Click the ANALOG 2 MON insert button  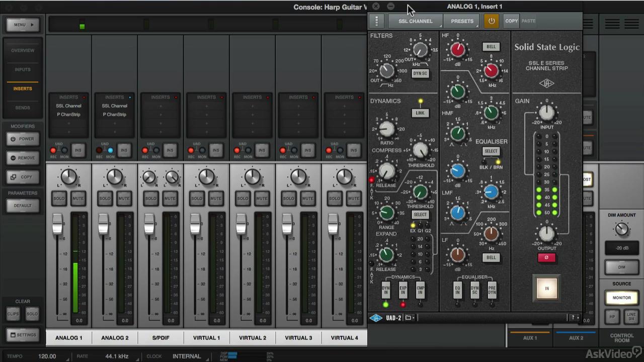point(110,150)
